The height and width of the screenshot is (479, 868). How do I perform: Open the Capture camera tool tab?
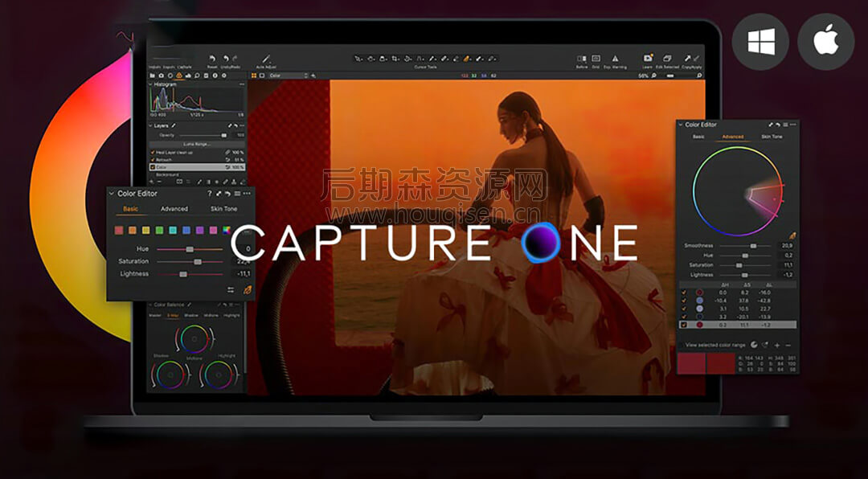161,76
